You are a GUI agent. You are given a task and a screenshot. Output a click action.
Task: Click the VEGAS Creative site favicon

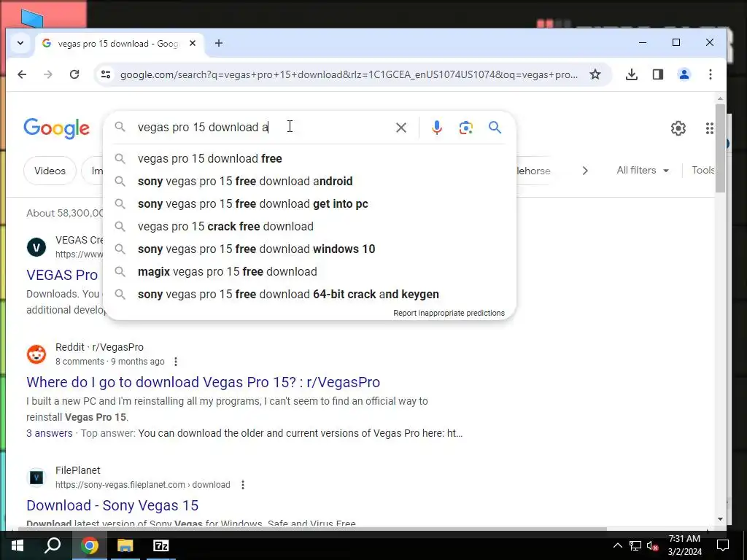click(36, 247)
